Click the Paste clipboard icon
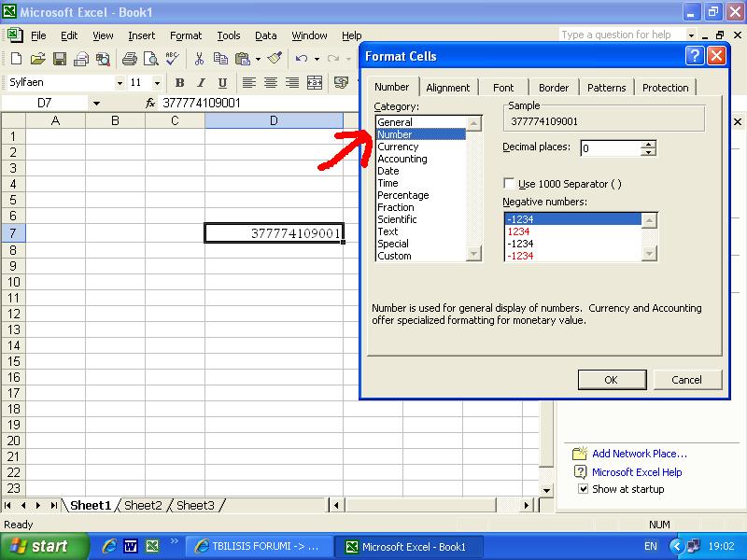This screenshot has height=560, width=747. (x=243, y=59)
